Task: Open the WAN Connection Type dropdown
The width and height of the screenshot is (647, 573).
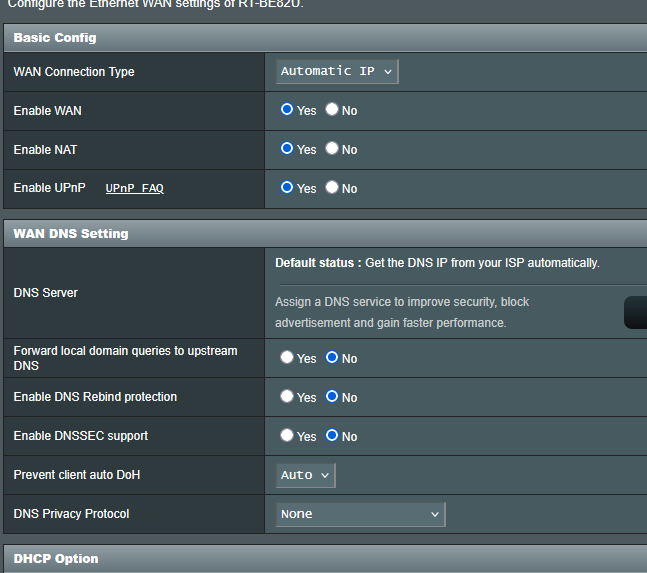Action: coord(337,71)
